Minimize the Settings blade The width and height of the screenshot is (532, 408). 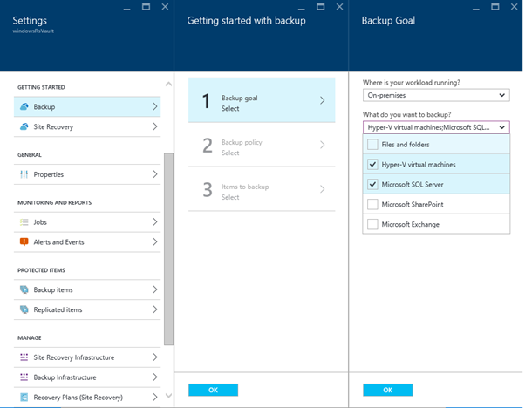point(126,8)
